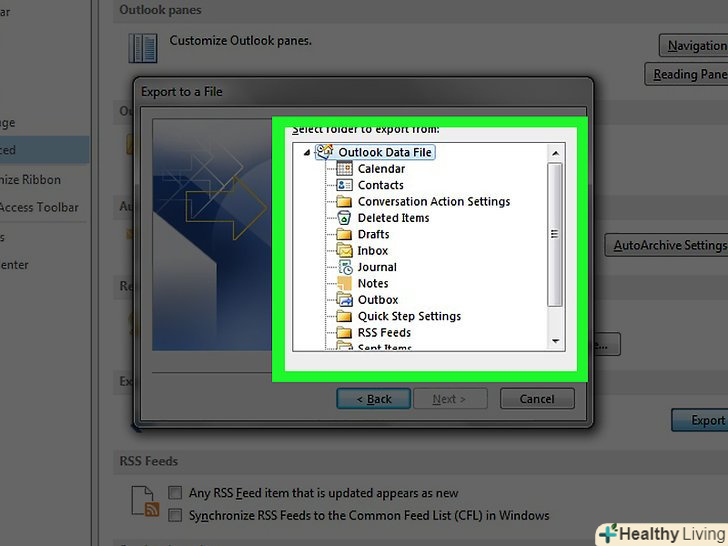Click the RSS document icon in RSS Feeds section
Image resolution: width=728 pixels, height=546 pixels.
point(145,501)
